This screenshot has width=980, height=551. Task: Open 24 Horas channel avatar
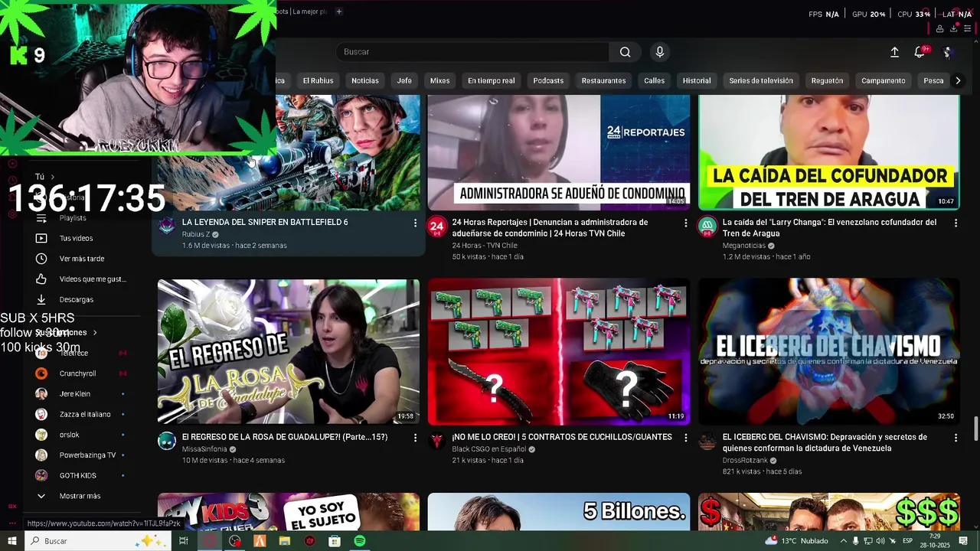click(x=436, y=226)
